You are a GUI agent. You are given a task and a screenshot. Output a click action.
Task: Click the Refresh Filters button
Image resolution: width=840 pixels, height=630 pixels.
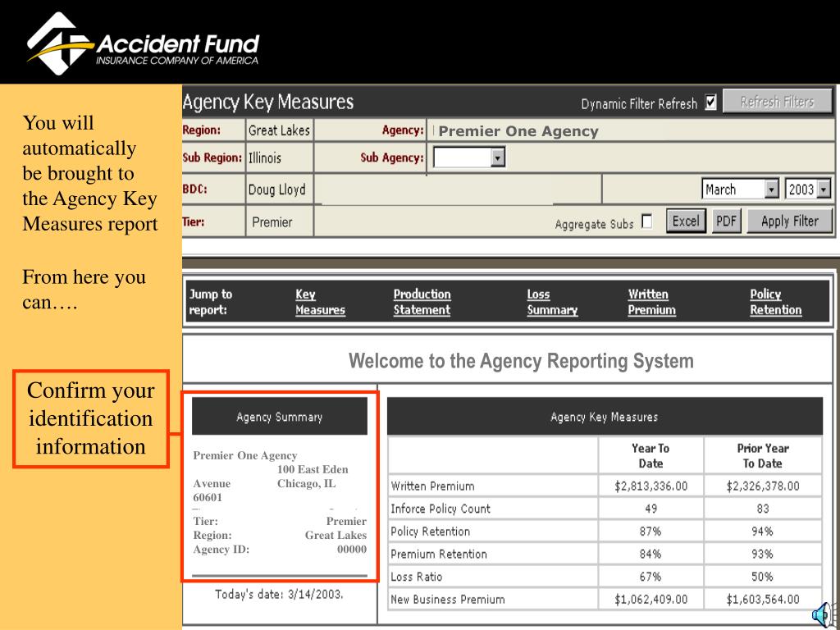tap(778, 101)
